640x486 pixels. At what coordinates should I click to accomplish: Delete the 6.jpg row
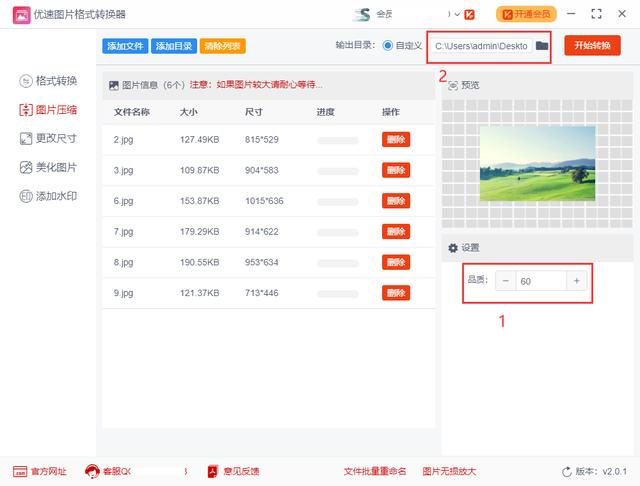tap(396, 201)
